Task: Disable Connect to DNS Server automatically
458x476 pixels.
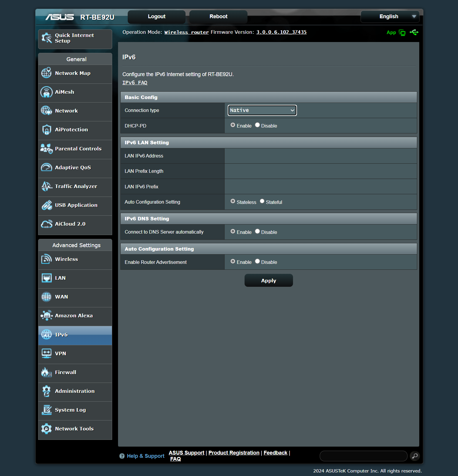Action: [x=257, y=232]
